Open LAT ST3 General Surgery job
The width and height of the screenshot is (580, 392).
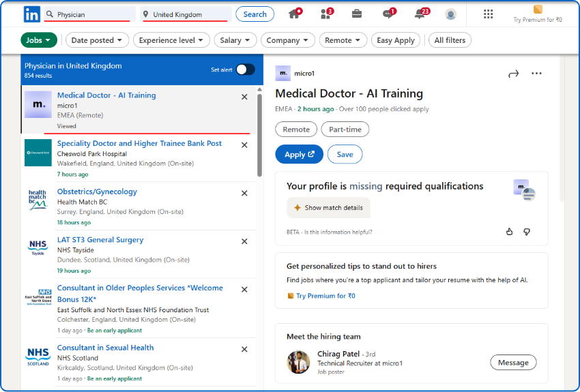[100, 240]
